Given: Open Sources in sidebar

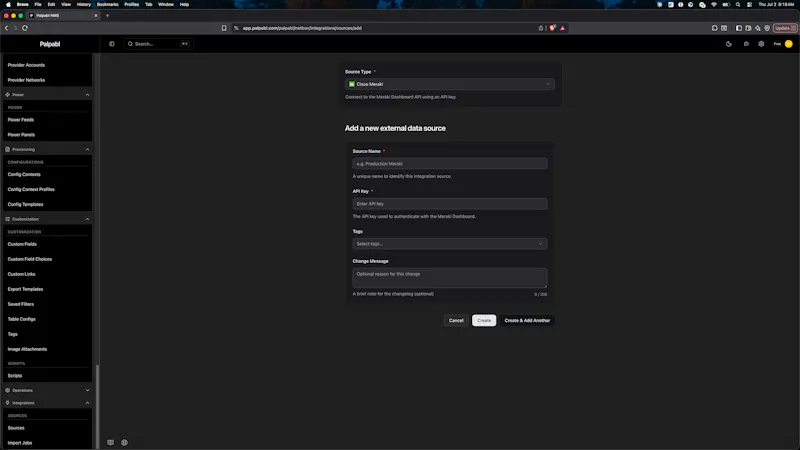Looking at the screenshot, I should [x=16, y=428].
